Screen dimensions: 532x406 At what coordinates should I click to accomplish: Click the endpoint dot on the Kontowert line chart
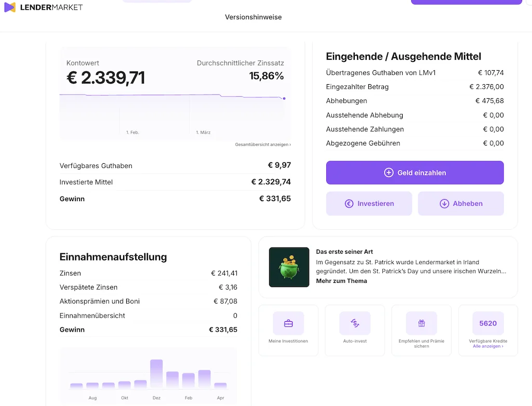284,98
